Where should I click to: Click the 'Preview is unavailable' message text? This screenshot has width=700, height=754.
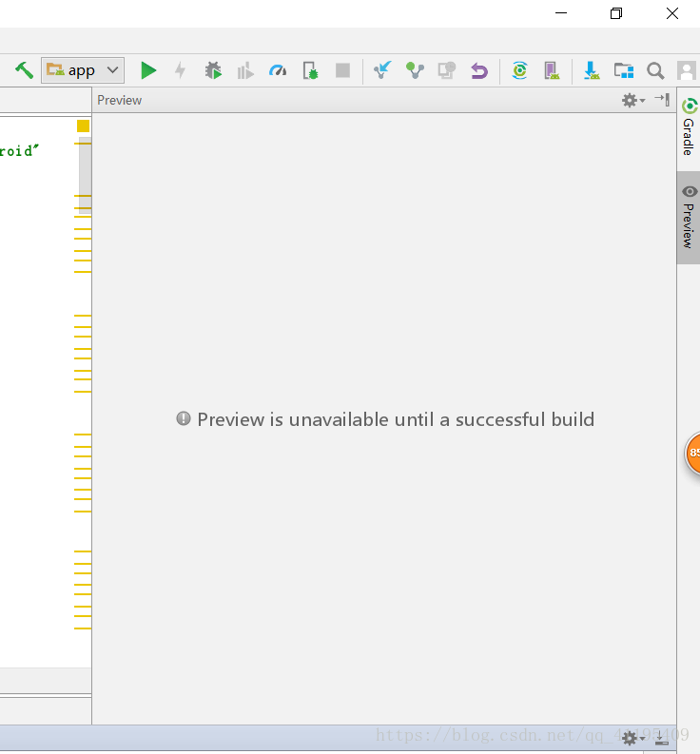(396, 419)
